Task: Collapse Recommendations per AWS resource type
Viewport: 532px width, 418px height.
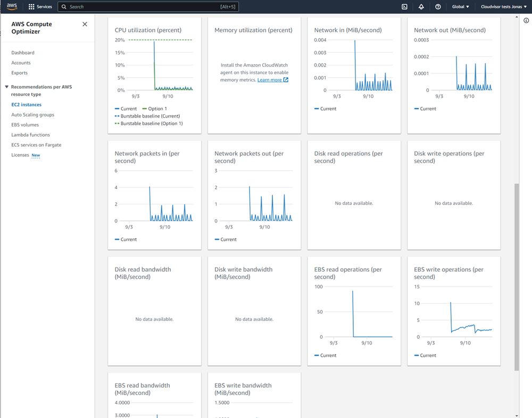Action: [6, 87]
